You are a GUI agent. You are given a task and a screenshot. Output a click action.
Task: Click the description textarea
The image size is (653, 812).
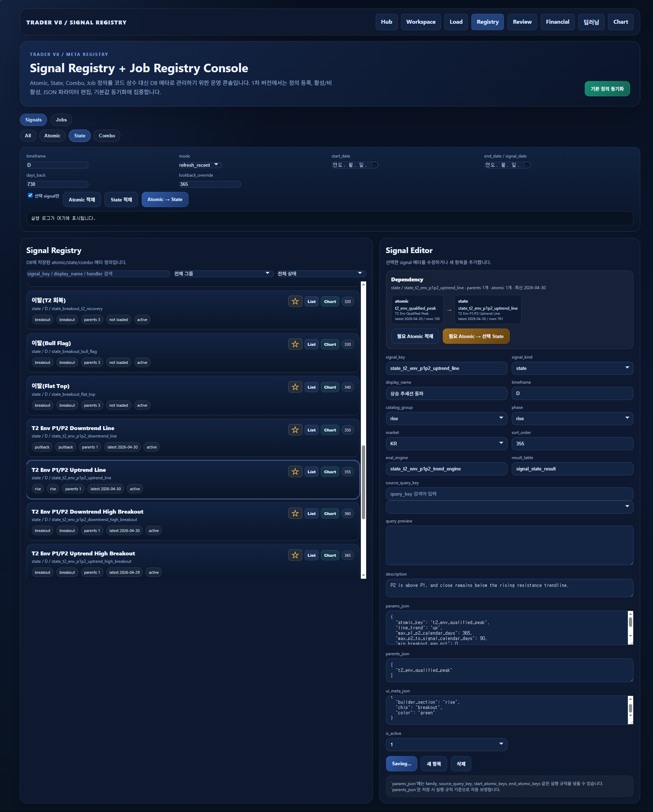click(509, 588)
